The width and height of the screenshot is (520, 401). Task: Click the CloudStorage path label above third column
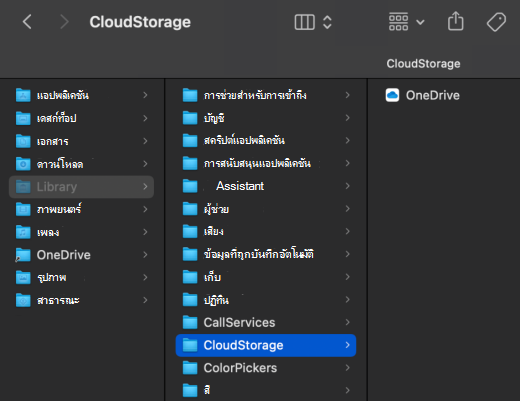point(423,64)
